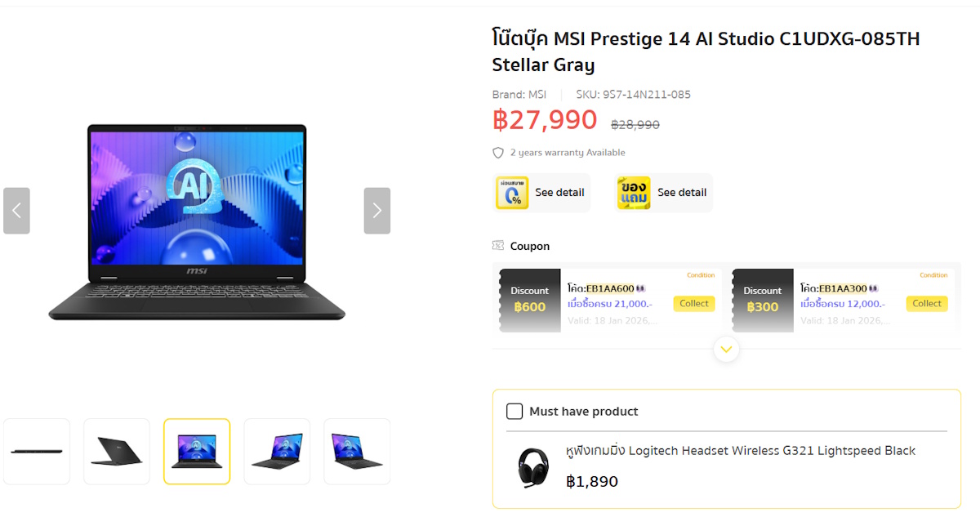The image size is (980, 526).
Task: Select the closed-laptop side view thumbnail
Action: tap(37, 451)
